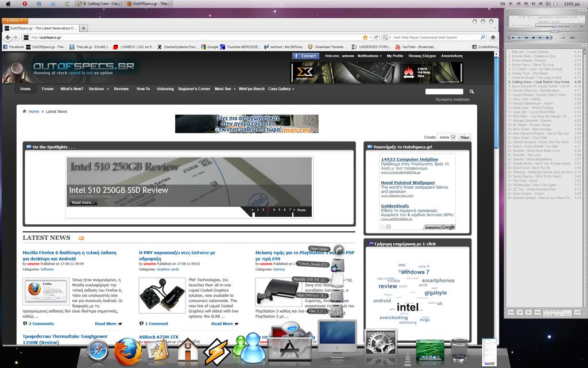This screenshot has height=368, width=588.
Task: Open the System Preferences gears dock icon
Action: tap(381, 343)
